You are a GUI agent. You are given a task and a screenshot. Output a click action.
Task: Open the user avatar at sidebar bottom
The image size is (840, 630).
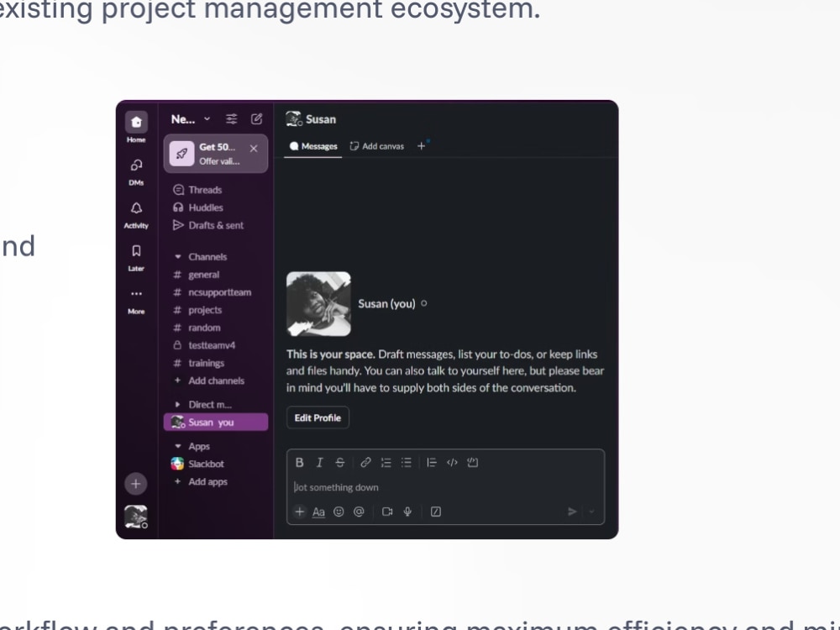point(136,517)
